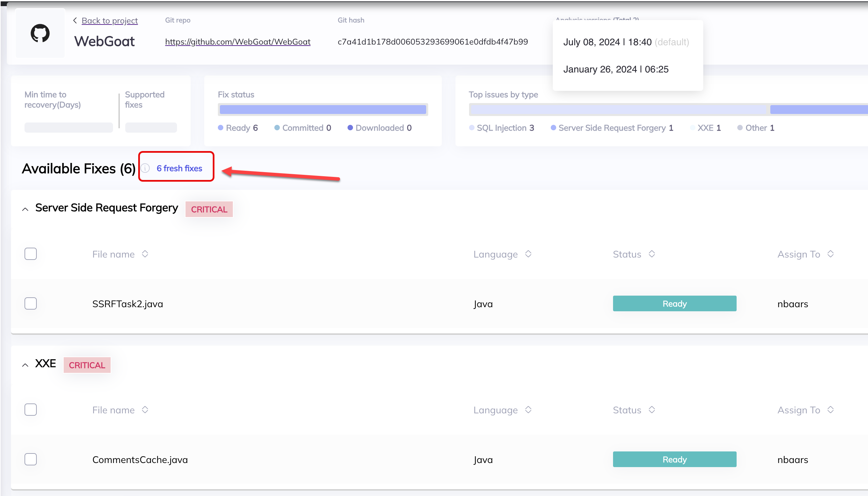Sort SSRF table by File name icon
This screenshot has height=496, width=868.
pos(145,254)
